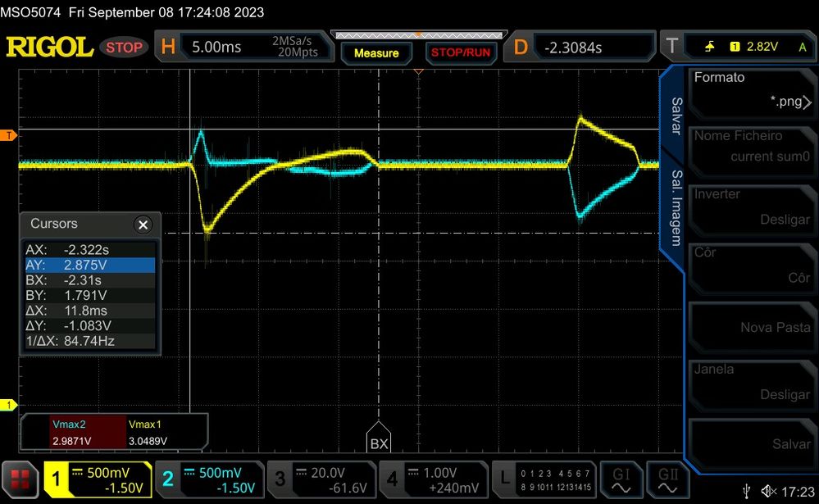
Task: Click the red function grid icon
Action: click(20, 479)
